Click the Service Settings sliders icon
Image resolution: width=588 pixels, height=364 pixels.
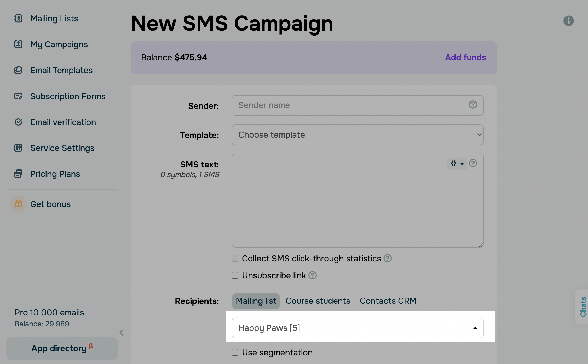point(18,148)
